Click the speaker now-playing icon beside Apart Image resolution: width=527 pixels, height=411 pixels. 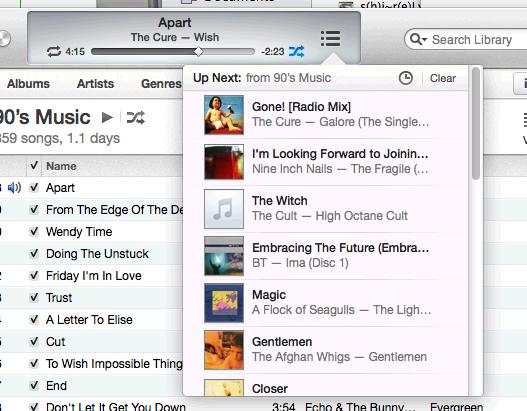[14, 188]
